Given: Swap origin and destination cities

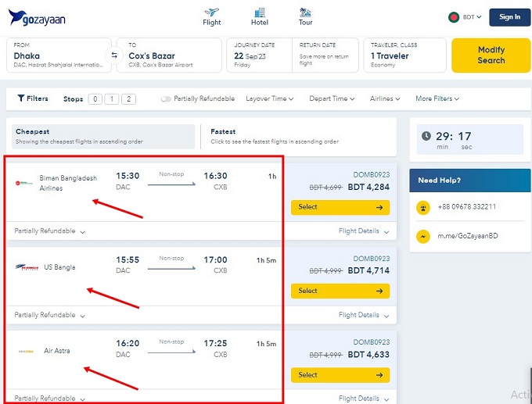Looking at the screenshot, I should [x=114, y=55].
